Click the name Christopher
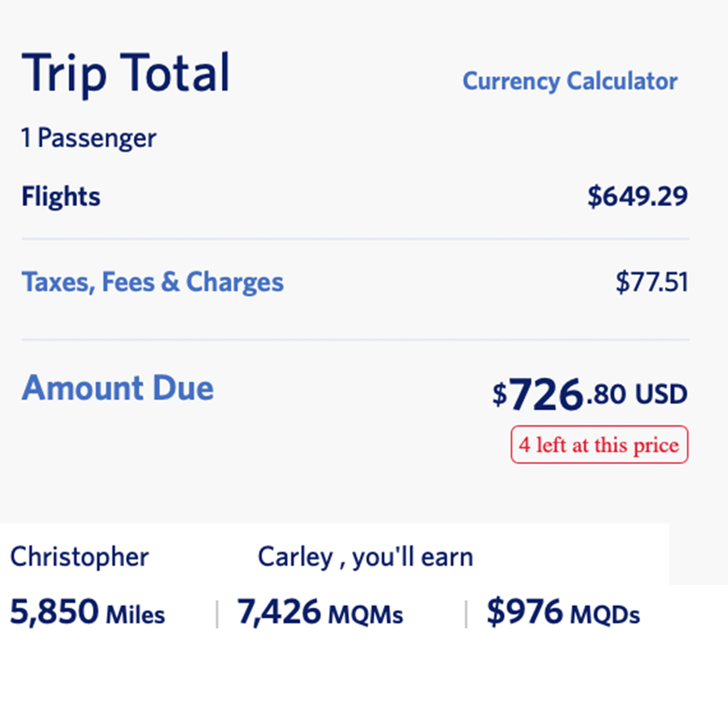 [79, 557]
